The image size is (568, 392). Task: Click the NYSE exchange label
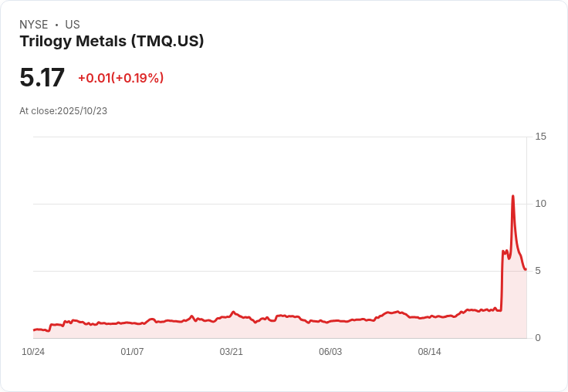click(34, 24)
